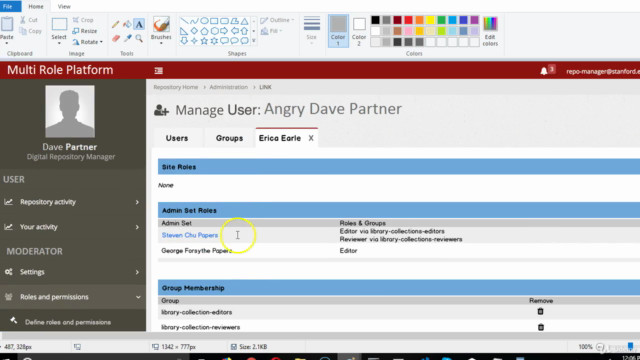640x360 pixels.
Task: Click the Settings gears icon in sidebar
Action: (9, 272)
